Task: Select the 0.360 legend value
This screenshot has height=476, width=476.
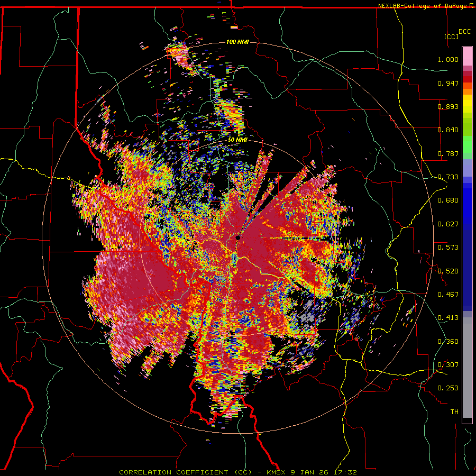Action: coord(448,342)
